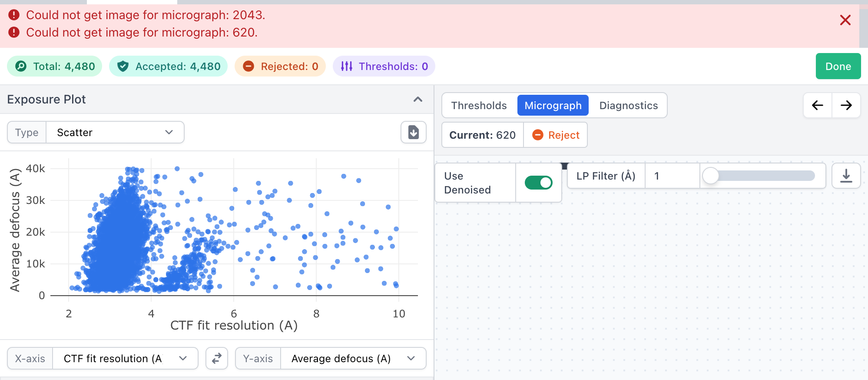Switch to the Thresholds tab
Screen dimensions: 868x380
click(x=479, y=105)
